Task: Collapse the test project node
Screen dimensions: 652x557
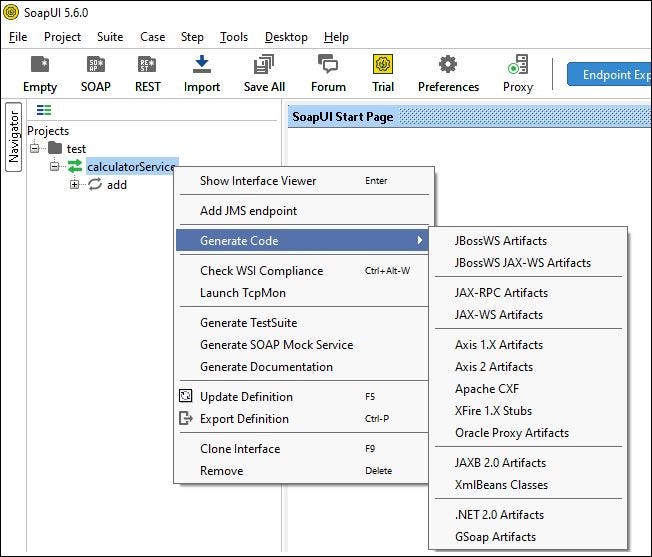Action: click(x=35, y=148)
